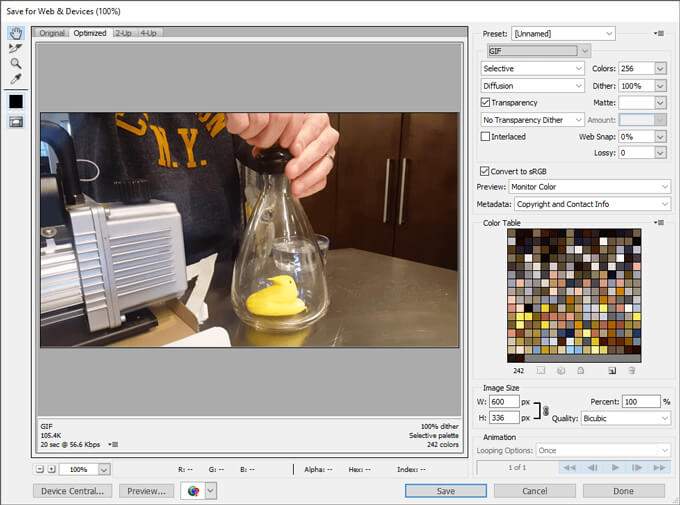The width and height of the screenshot is (680, 505).
Task: Click the image Width input field
Action: click(503, 401)
